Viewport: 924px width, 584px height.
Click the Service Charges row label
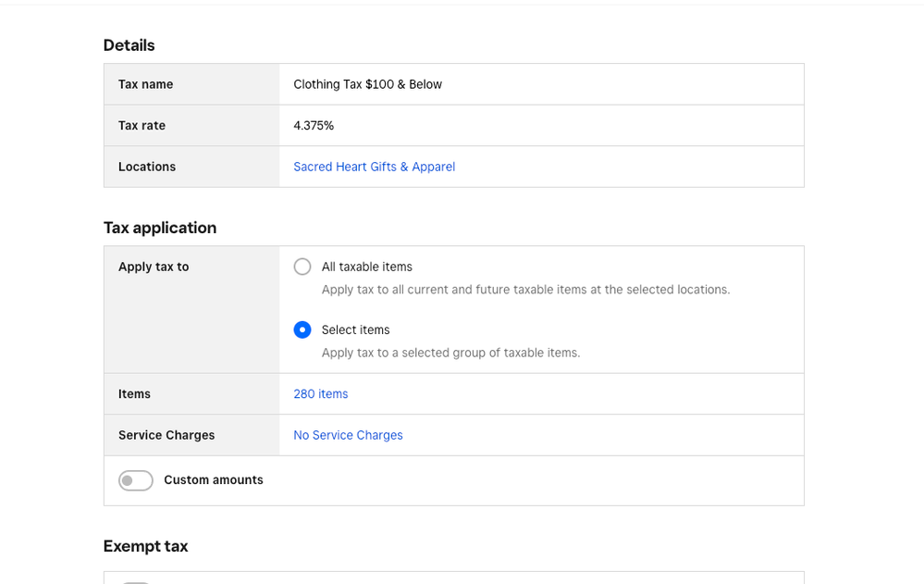pyautogui.click(x=166, y=435)
